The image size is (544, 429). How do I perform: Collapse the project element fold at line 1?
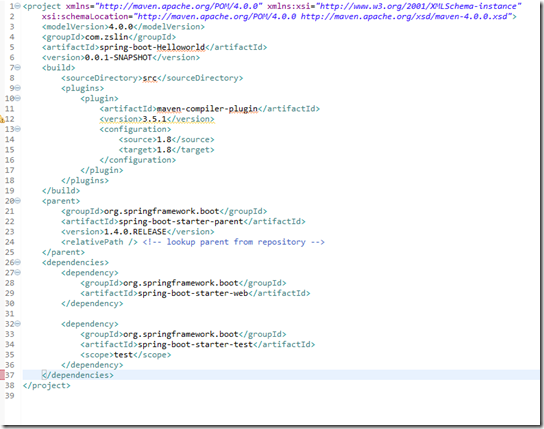(18, 6)
